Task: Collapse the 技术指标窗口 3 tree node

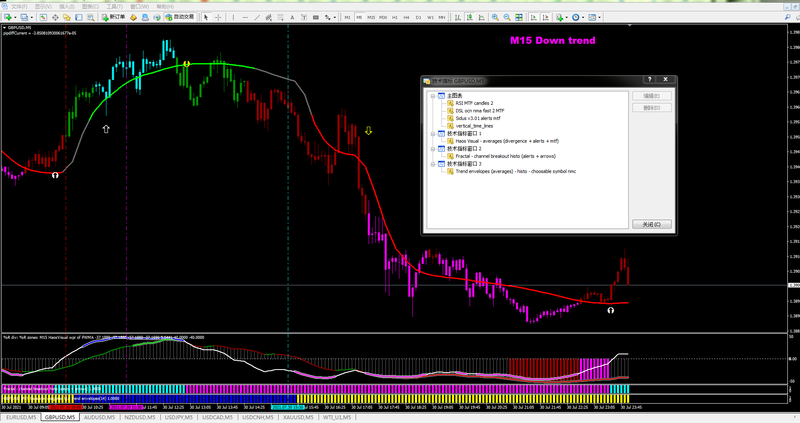Action: (430, 163)
